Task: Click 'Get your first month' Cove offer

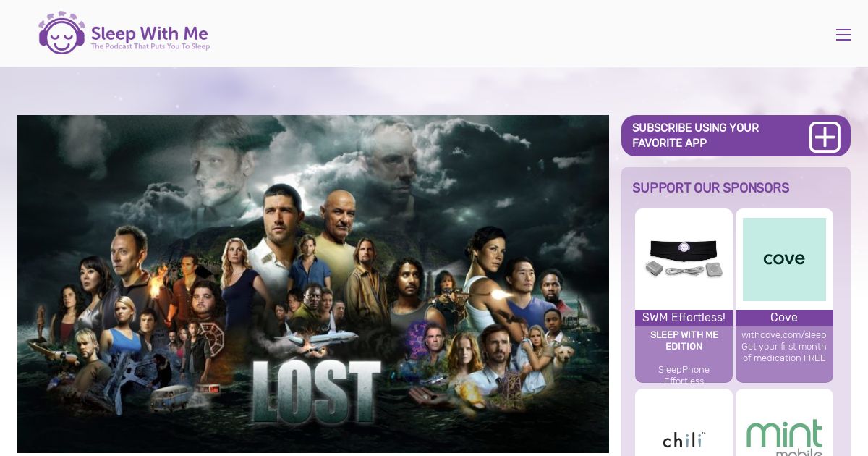Action: tap(784, 347)
